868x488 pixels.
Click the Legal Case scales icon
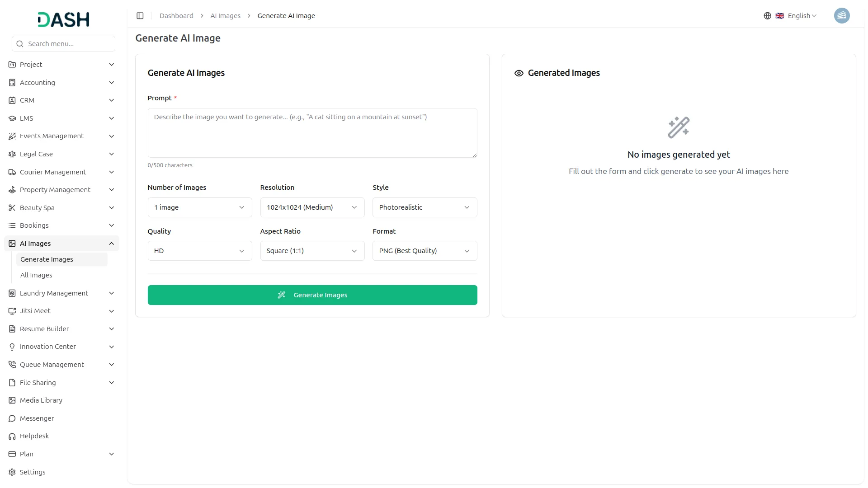[12, 154]
